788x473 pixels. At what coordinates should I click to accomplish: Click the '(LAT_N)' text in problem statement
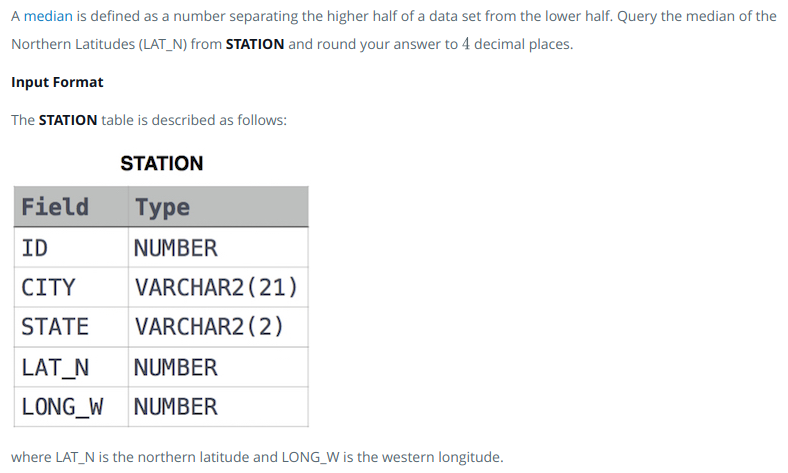[x=163, y=44]
